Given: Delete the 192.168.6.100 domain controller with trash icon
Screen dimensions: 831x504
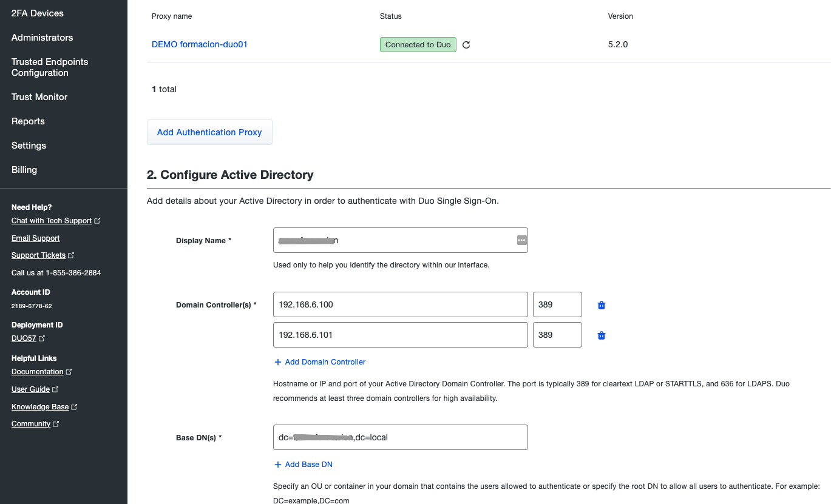Looking at the screenshot, I should tap(602, 305).
